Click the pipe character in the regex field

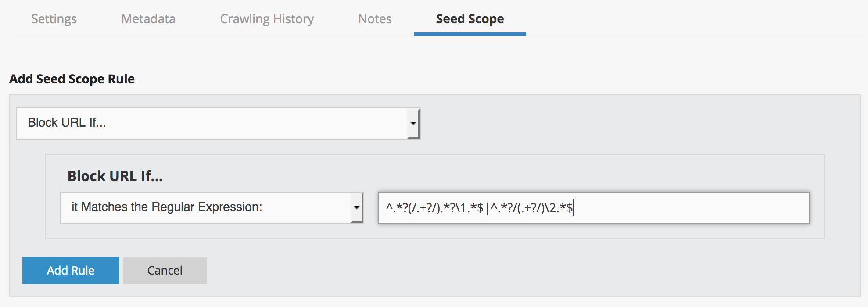tap(487, 207)
